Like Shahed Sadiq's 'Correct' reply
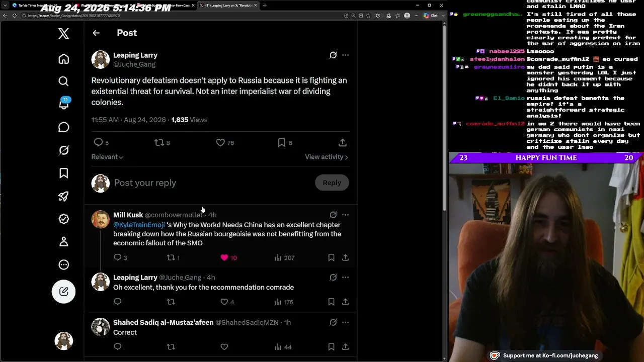This screenshot has height=362, width=644. point(224,346)
